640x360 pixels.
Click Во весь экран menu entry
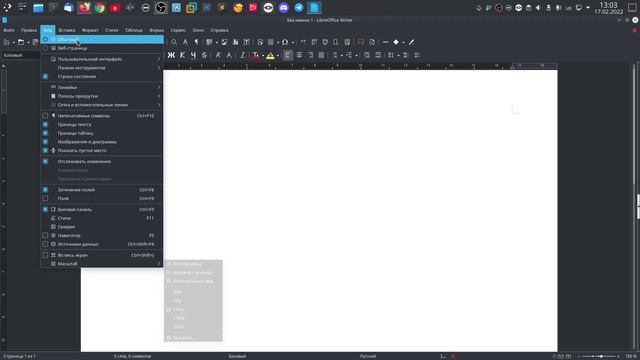pyautogui.click(x=102, y=255)
